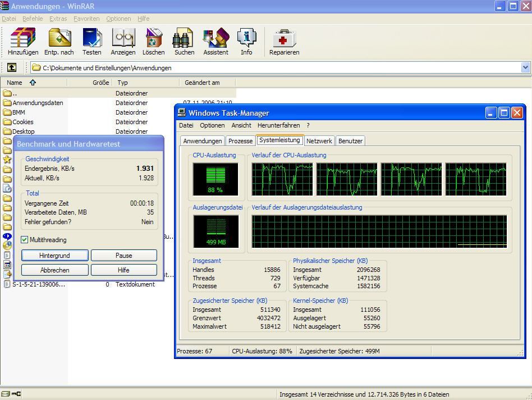Viewport: 532px width, 400px height.
Task: Switch to the Prozesse tab
Action: pyautogui.click(x=241, y=141)
